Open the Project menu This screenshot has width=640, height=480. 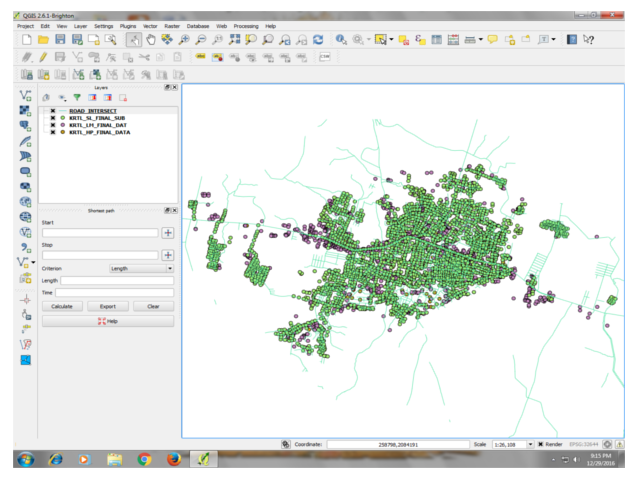(x=25, y=26)
